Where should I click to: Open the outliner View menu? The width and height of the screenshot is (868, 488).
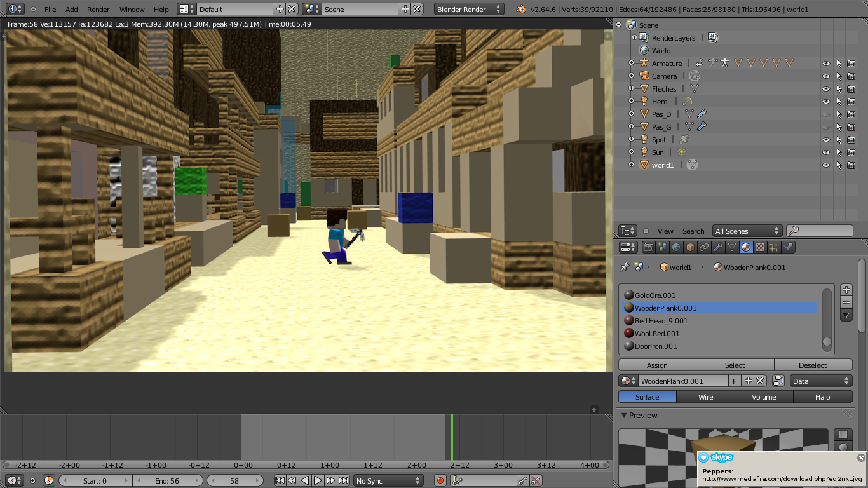(665, 231)
